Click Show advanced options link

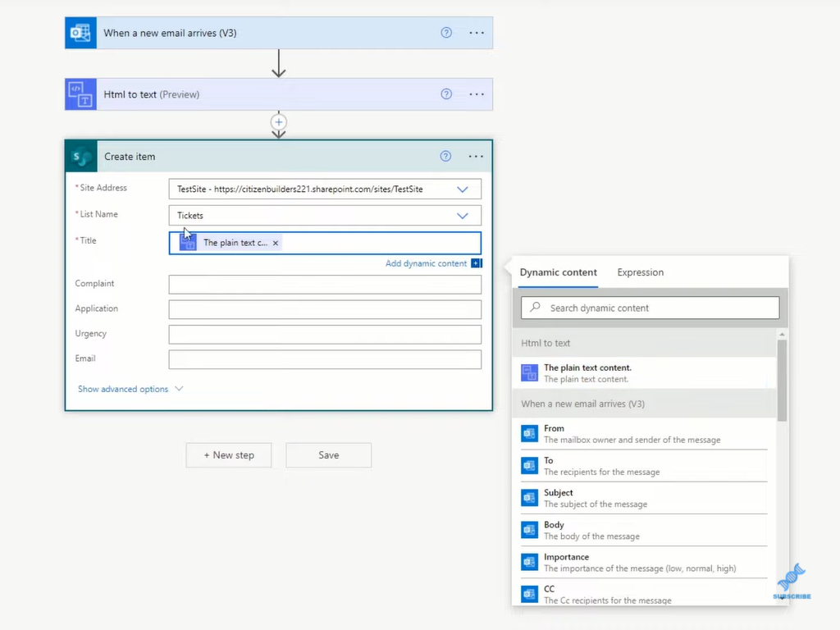click(123, 389)
